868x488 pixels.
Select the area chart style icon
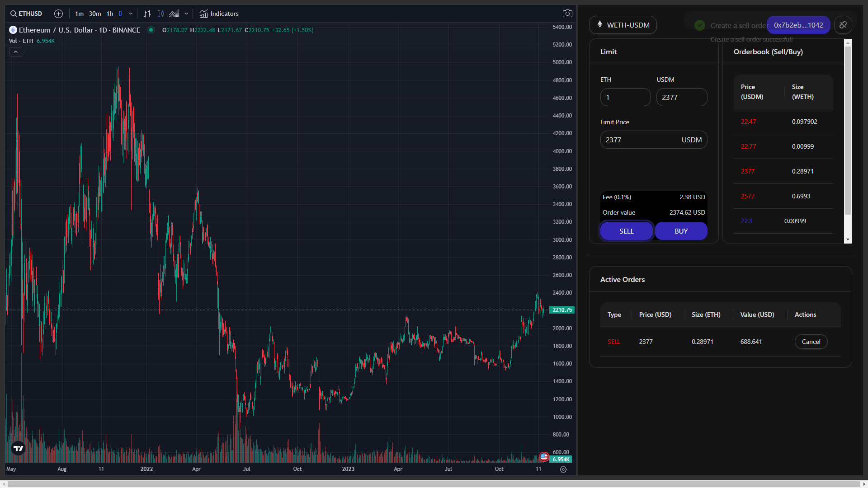coord(174,14)
